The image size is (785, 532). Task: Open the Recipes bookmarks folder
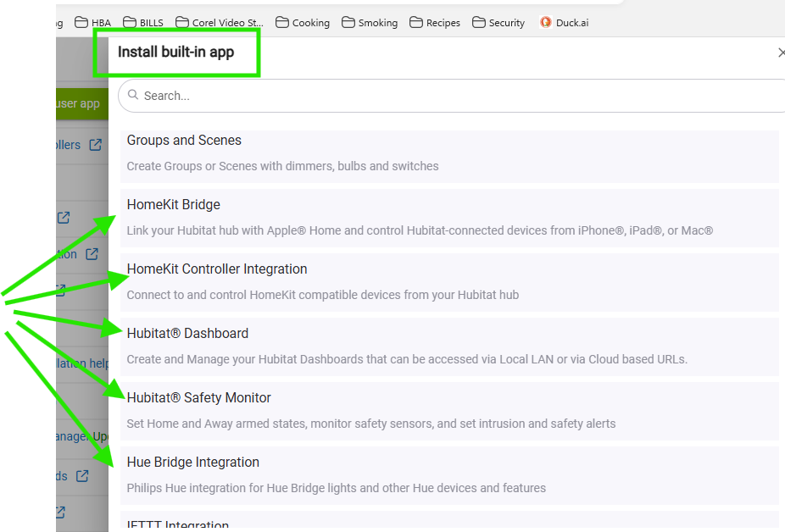437,23
